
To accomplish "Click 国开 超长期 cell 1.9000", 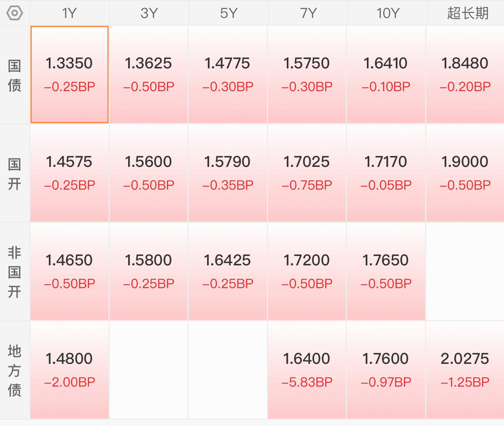I will coord(465,173).
